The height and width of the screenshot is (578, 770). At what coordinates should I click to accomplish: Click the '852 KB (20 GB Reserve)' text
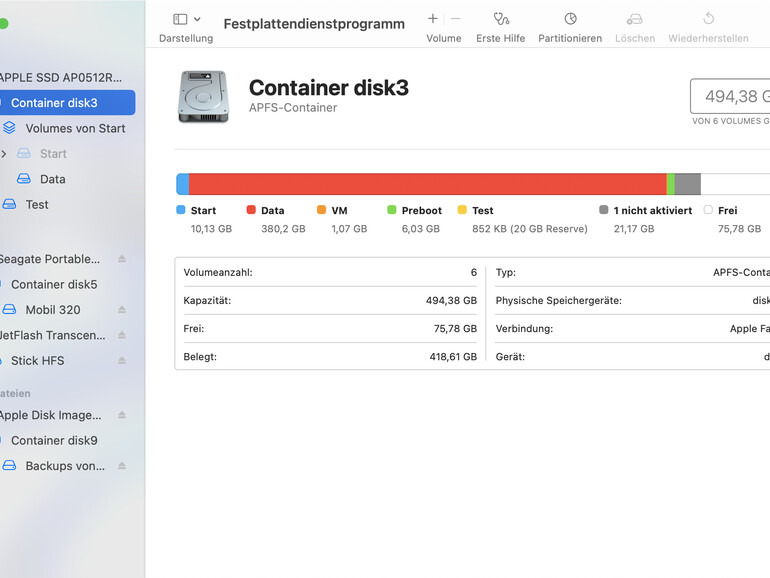[530, 229]
